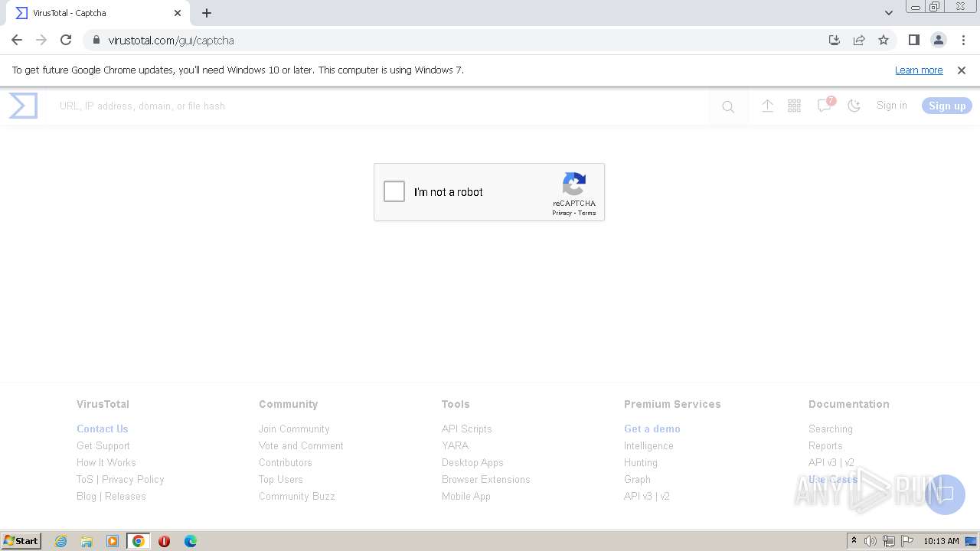Toggle the browser side panel icon
The width and height of the screenshot is (980, 551).
[x=913, y=40]
